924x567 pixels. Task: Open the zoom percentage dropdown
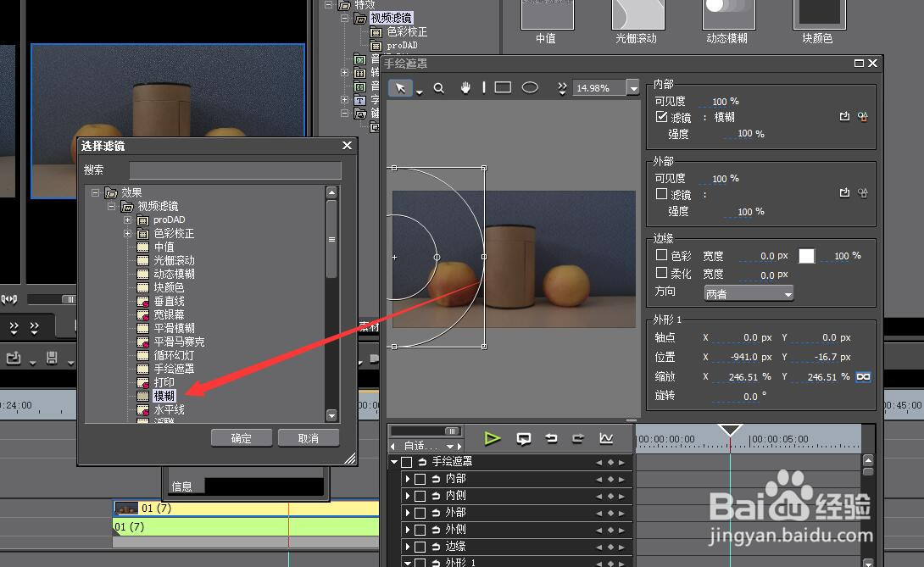point(633,88)
